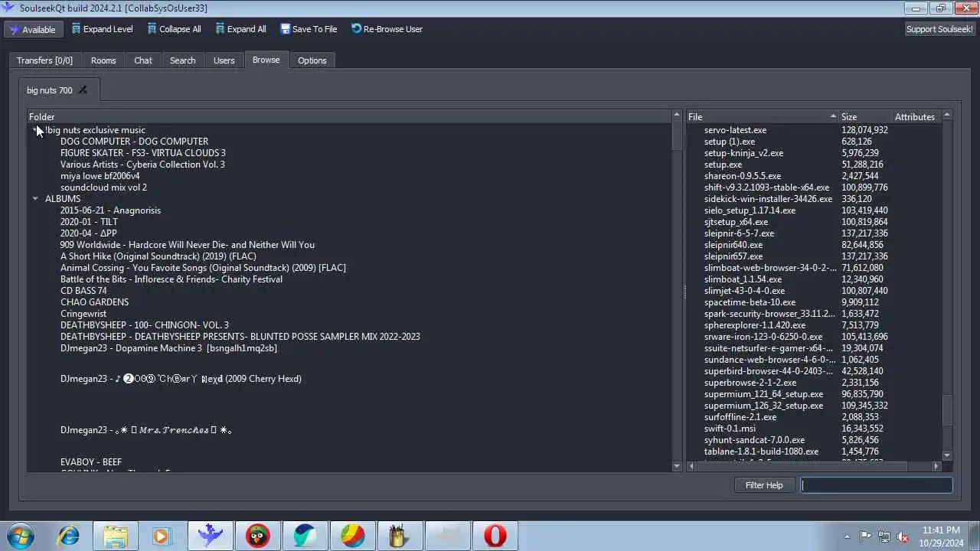The width and height of the screenshot is (980, 551).
Task: Click the file list horizontal scrollbar
Action: point(815,465)
